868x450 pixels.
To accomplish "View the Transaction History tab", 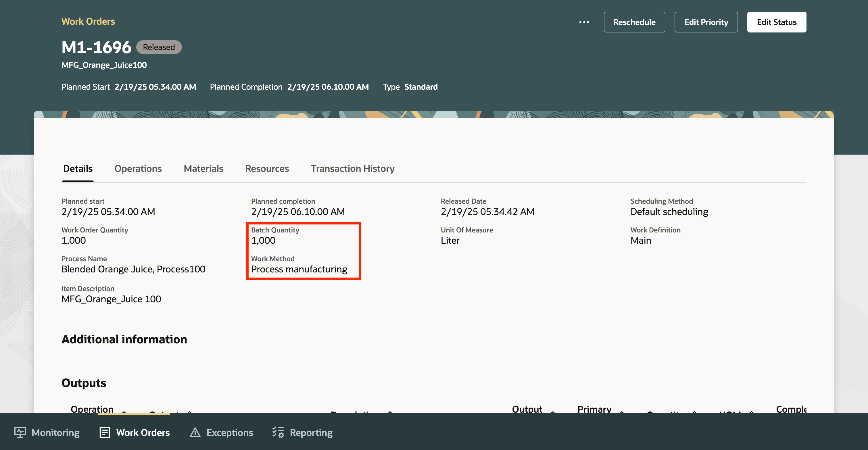I will pos(352,168).
